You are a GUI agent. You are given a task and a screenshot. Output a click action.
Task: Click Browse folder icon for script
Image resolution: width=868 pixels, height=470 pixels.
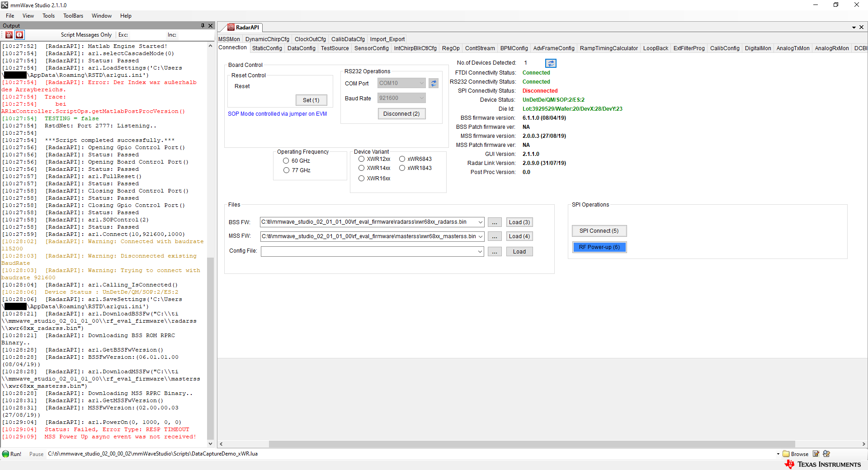(x=786, y=454)
